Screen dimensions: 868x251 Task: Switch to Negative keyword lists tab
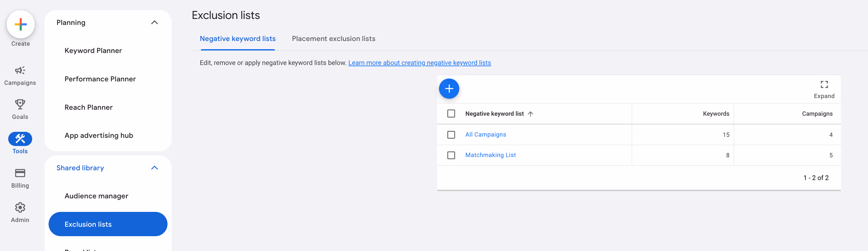pyautogui.click(x=238, y=39)
